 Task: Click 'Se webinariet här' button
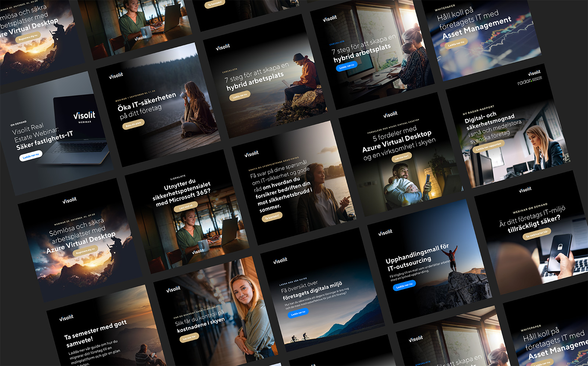coord(537,234)
